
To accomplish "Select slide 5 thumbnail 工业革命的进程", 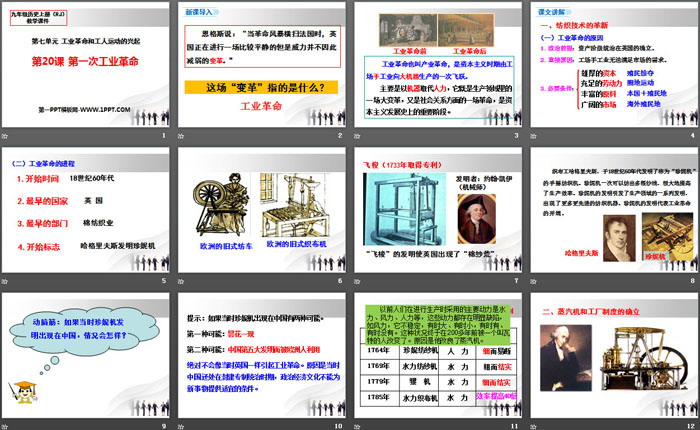I will [86, 210].
